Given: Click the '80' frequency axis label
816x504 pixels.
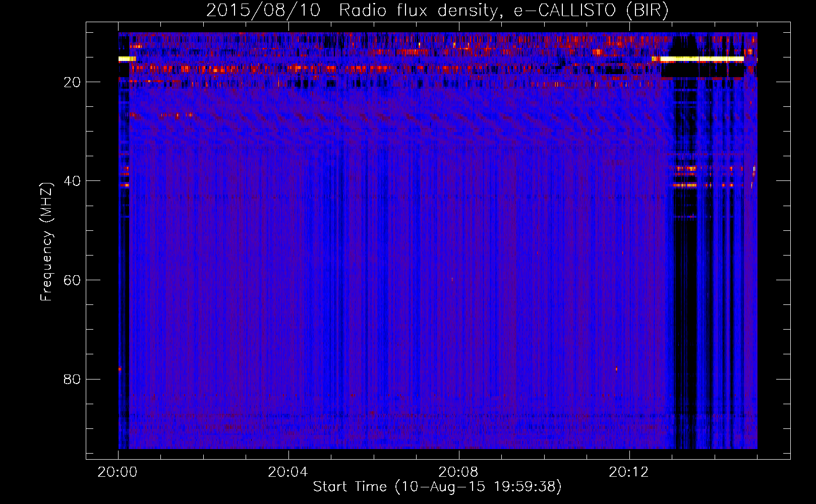Looking at the screenshot, I should click(72, 379).
